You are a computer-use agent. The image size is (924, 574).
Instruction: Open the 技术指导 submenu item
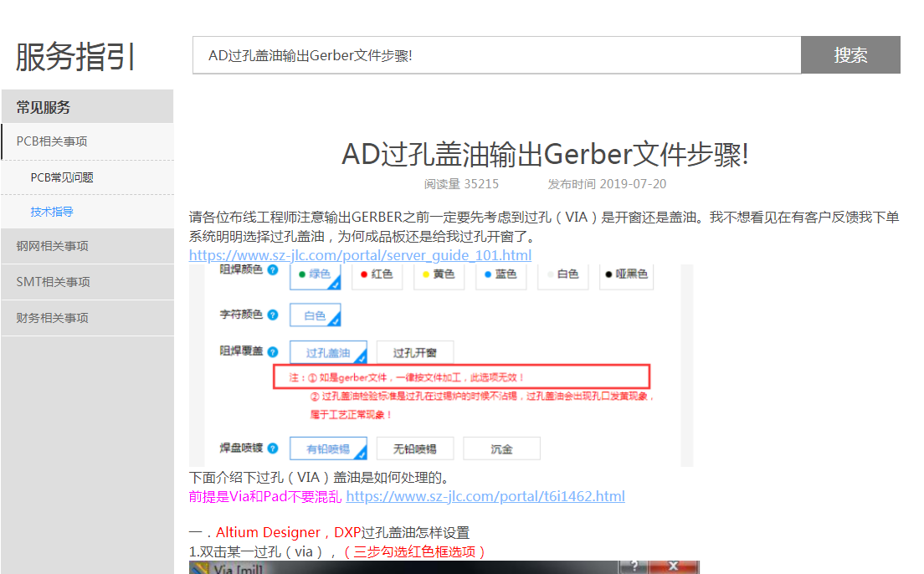[x=52, y=212]
